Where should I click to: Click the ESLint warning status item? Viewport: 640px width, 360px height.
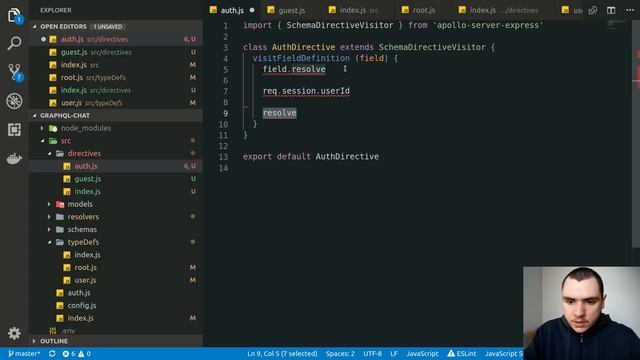click(462, 353)
